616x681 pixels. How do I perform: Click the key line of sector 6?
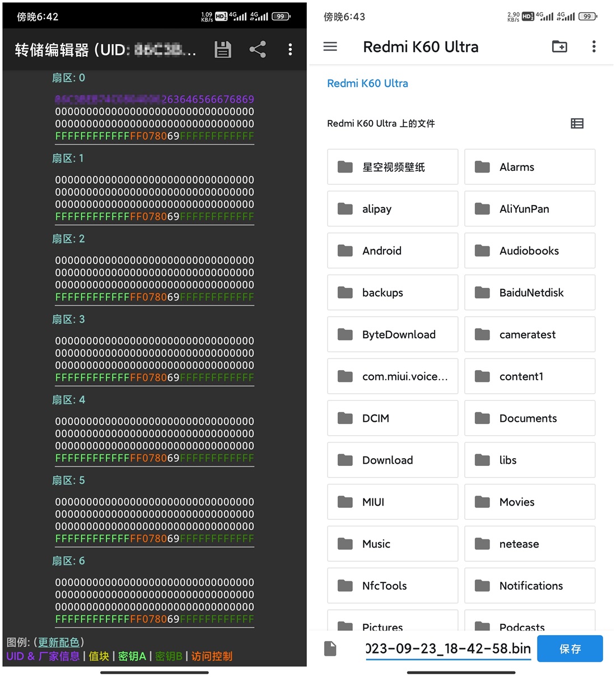(155, 619)
